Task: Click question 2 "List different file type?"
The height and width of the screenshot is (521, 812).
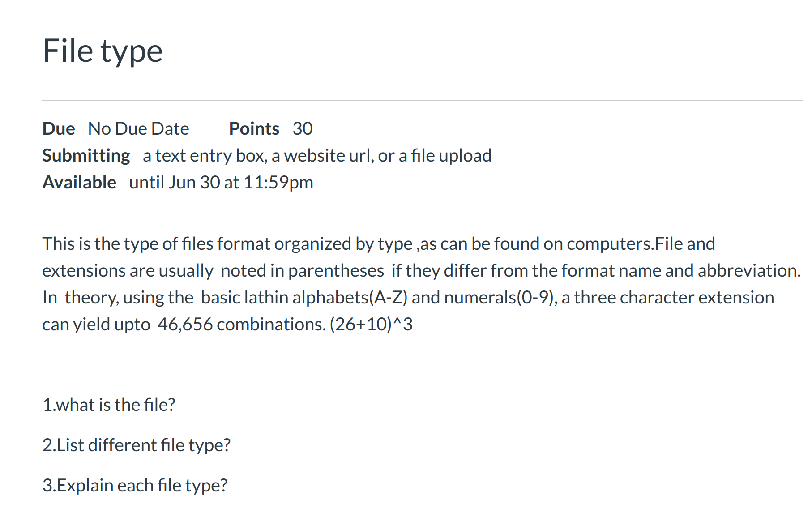Action: coord(137,445)
